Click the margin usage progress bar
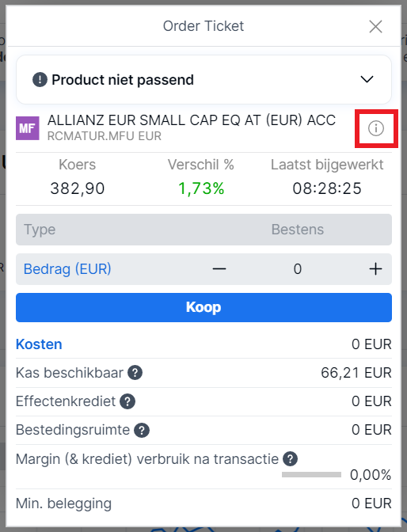Viewport: 407px width, 532px height. coord(311,475)
